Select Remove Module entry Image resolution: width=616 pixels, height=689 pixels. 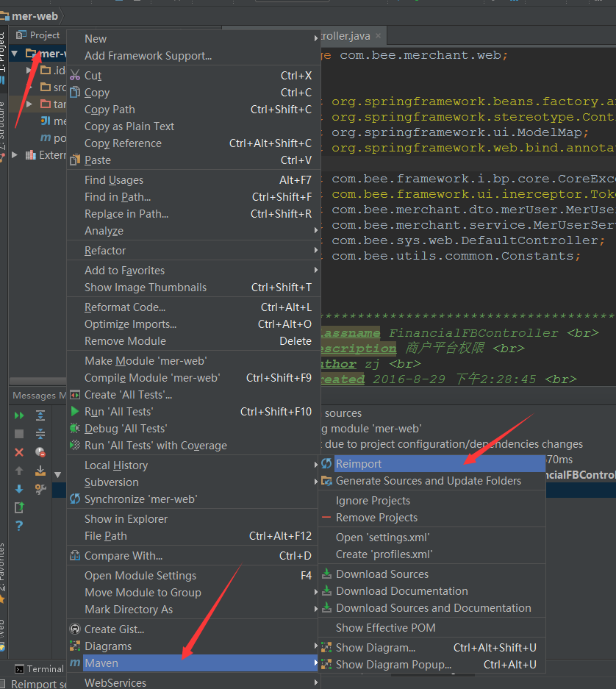pos(193,341)
